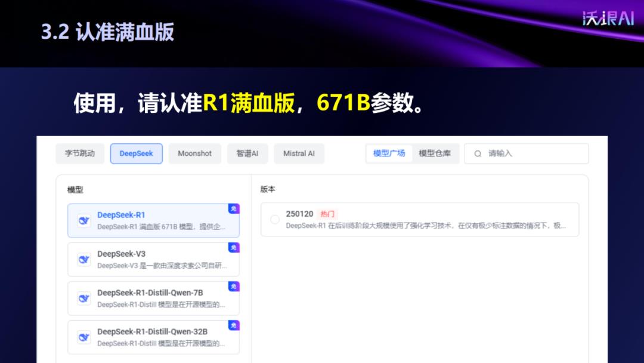
Task: Click the 模型 column heading
Action: [75, 189]
